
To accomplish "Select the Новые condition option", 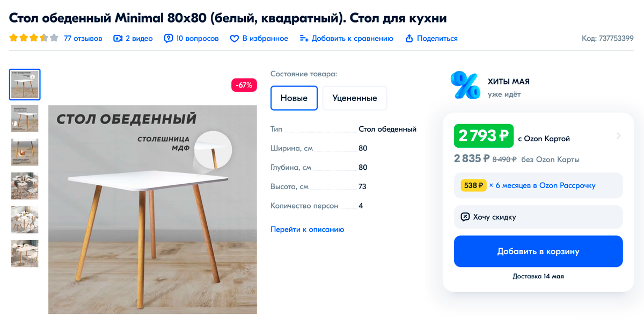I will pyautogui.click(x=294, y=98).
